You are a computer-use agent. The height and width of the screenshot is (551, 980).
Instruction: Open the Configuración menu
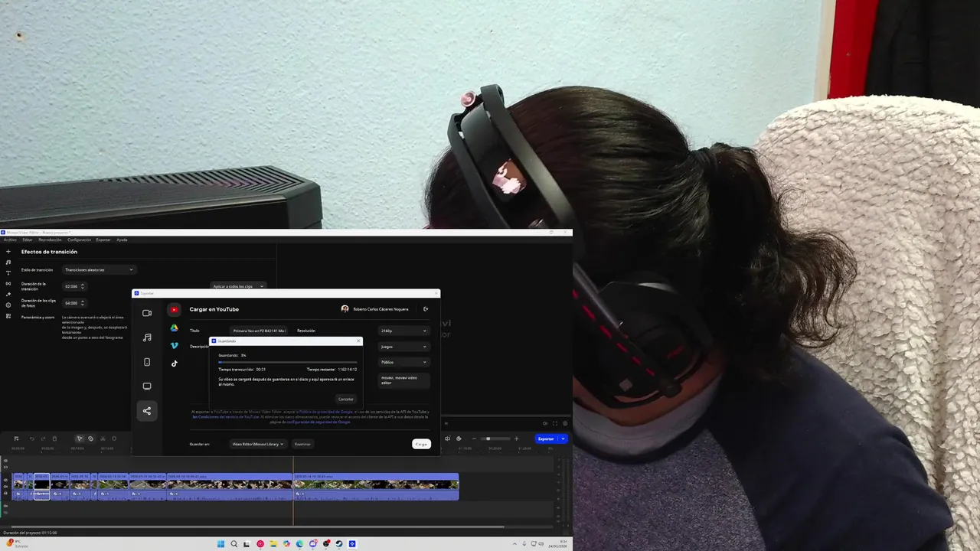pyautogui.click(x=79, y=240)
